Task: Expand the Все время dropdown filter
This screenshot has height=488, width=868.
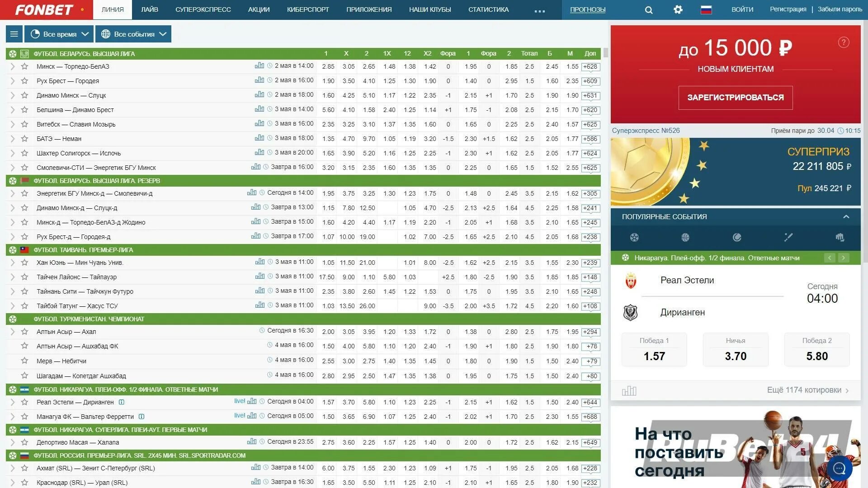Action: pyautogui.click(x=59, y=34)
